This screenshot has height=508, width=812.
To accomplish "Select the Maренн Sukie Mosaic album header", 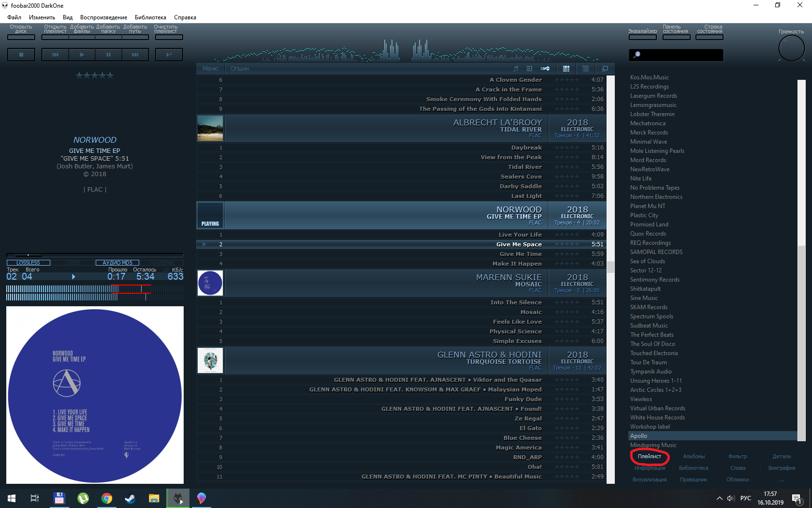I will pos(400,283).
